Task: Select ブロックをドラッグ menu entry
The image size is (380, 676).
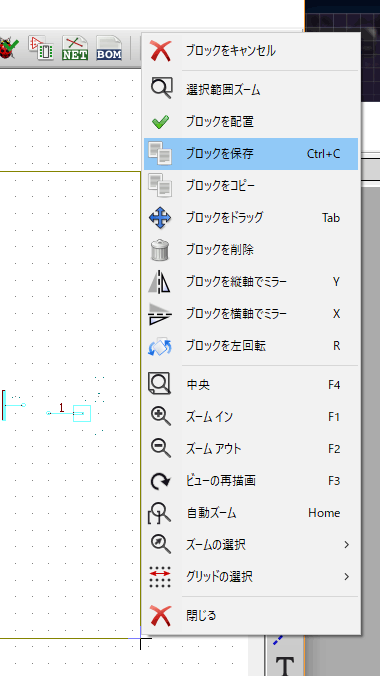Action: [x=251, y=218]
